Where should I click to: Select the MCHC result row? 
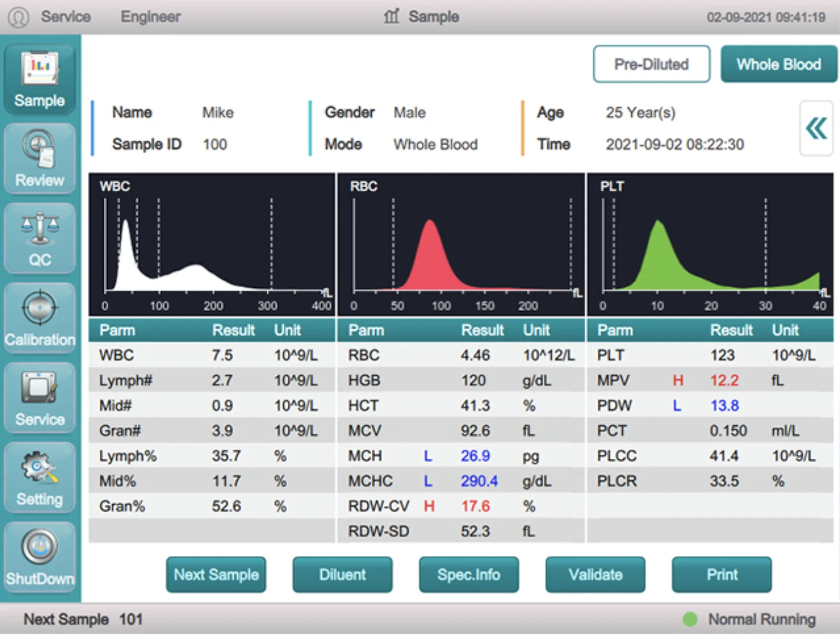click(460, 481)
